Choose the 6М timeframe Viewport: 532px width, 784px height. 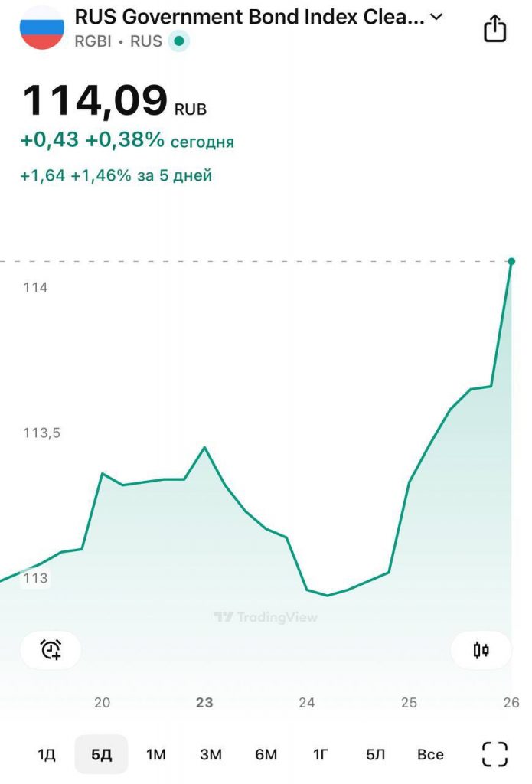[x=266, y=755]
